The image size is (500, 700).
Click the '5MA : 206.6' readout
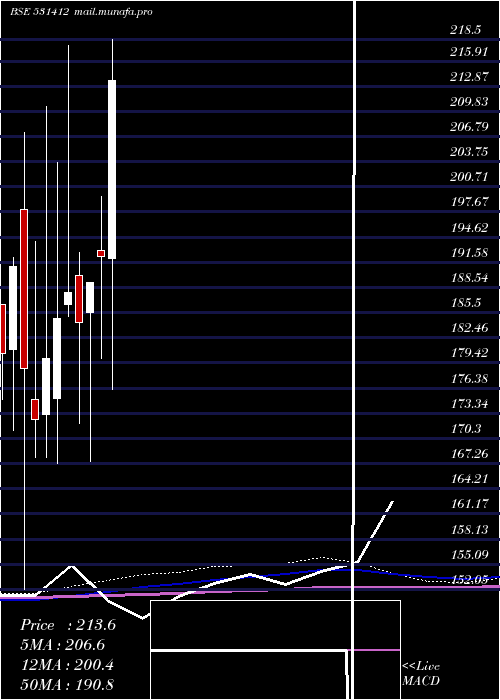[x=63, y=645]
